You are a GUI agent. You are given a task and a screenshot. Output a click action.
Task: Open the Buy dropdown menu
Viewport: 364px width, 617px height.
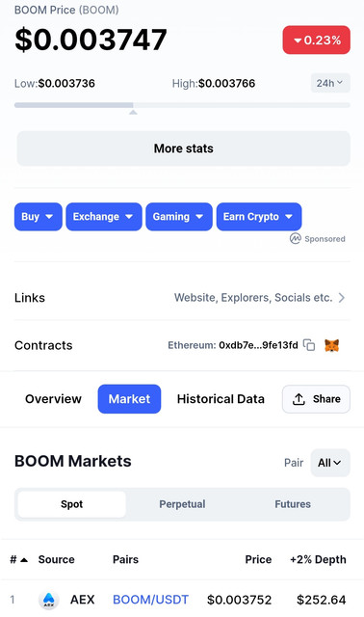click(39, 216)
